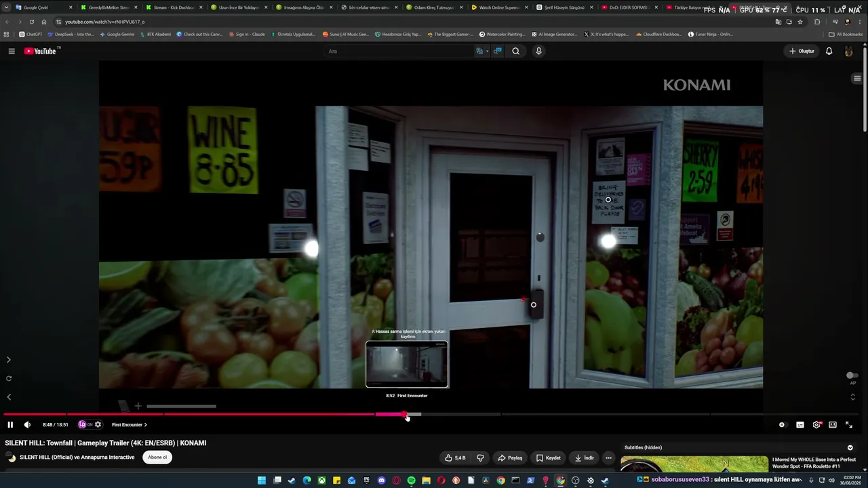868x488 pixels.
Task: Open Spotify from the taskbar
Action: pos(411,481)
